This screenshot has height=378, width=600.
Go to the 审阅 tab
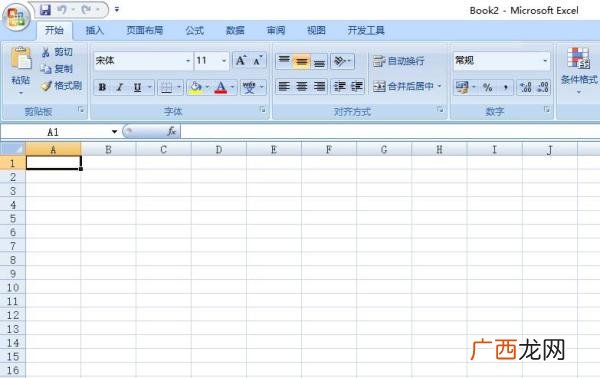point(276,30)
